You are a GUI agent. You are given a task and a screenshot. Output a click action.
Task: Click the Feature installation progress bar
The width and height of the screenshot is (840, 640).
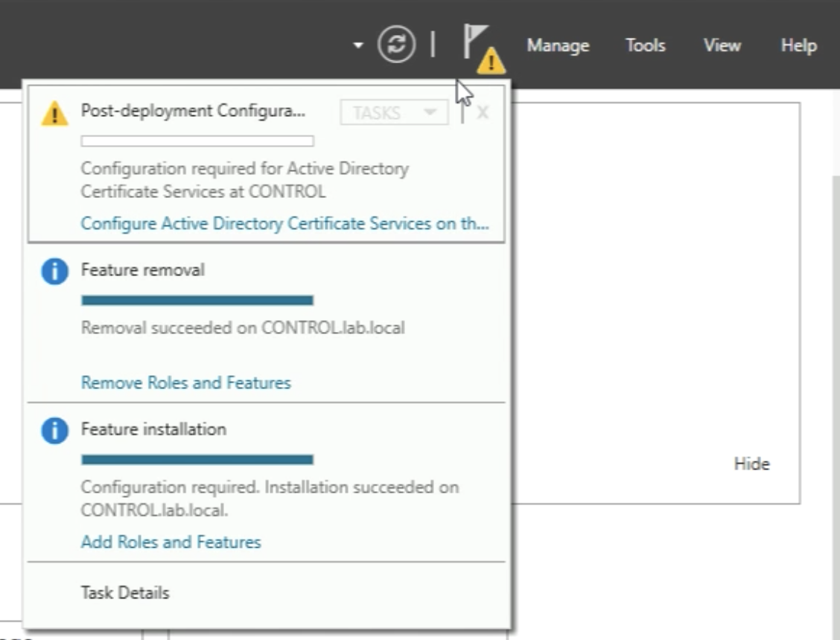click(x=197, y=460)
